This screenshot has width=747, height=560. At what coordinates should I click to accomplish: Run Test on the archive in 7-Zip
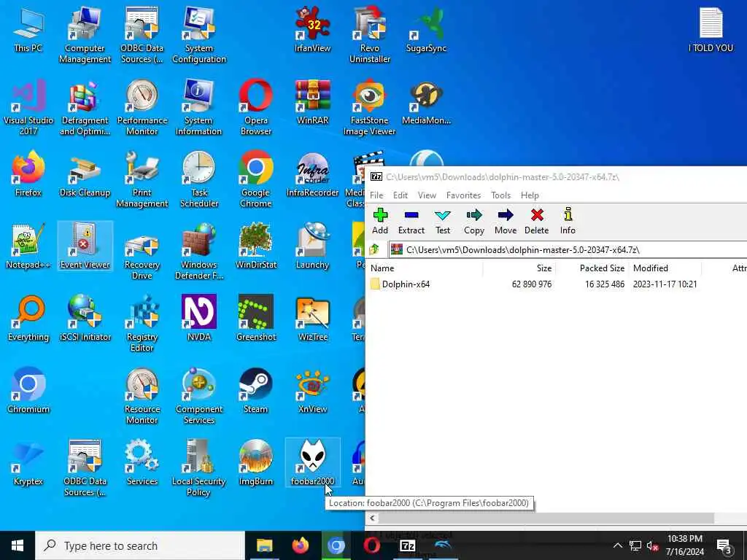(x=443, y=222)
